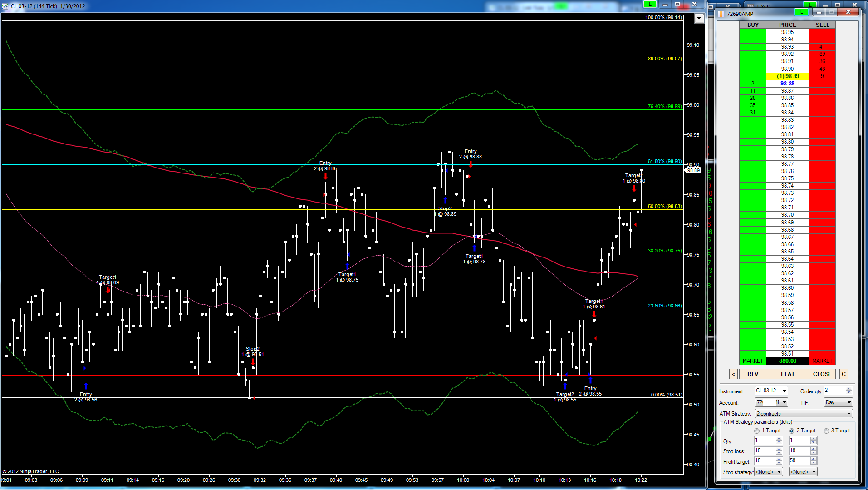
Task: Select the 3 Target radio button
Action: pyautogui.click(x=826, y=431)
